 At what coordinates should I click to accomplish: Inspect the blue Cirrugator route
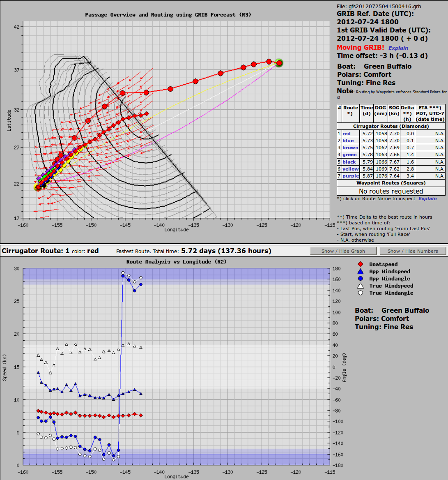tap(348, 141)
